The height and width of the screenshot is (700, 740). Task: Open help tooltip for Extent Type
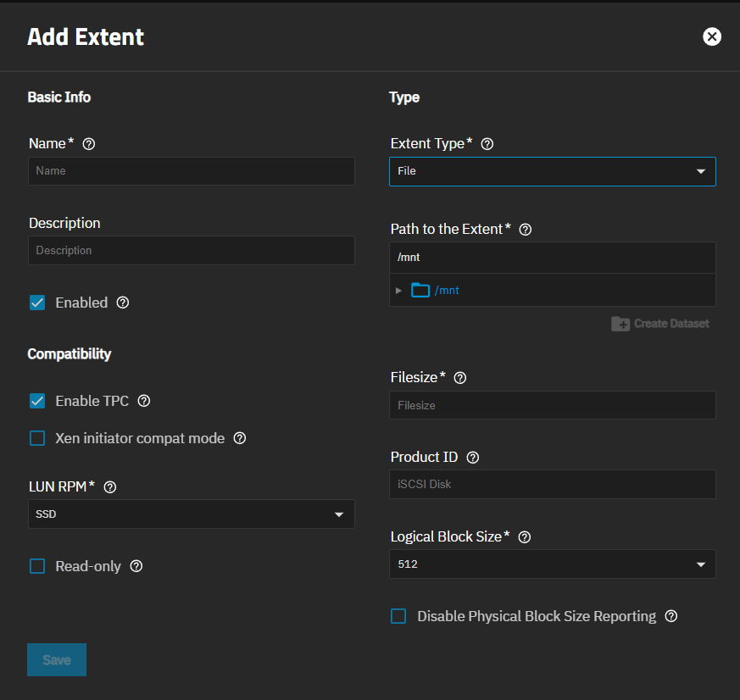click(x=487, y=144)
